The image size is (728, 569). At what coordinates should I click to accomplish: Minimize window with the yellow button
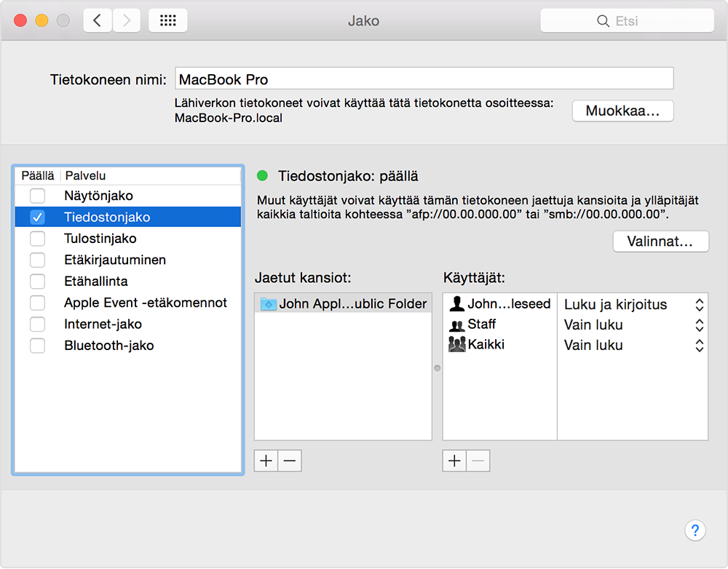(41, 20)
